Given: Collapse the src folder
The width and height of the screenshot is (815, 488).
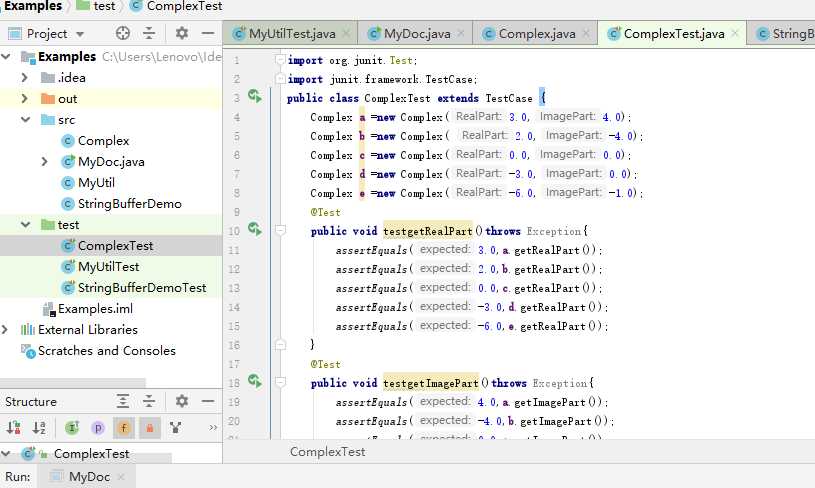Looking at the screenshot, I should click(25, 120).
